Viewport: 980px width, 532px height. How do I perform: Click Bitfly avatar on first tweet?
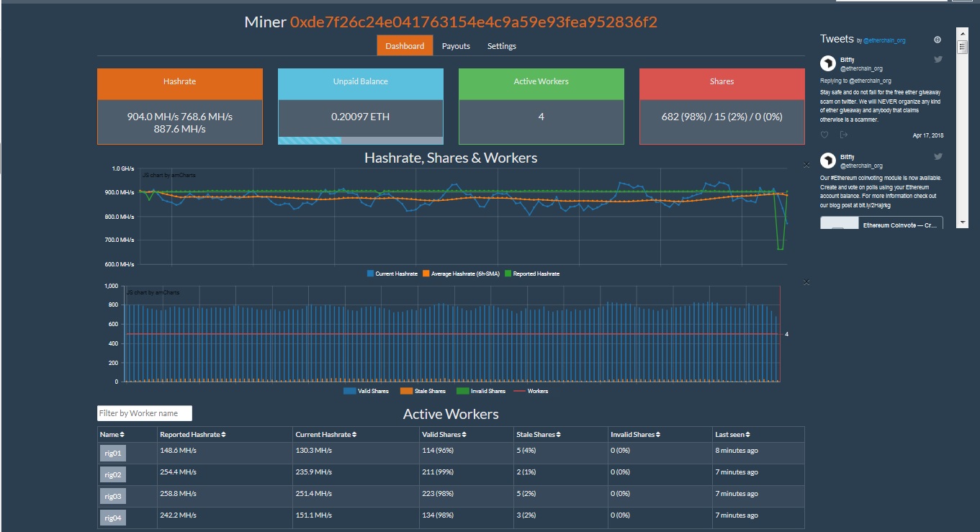(828, 63)
